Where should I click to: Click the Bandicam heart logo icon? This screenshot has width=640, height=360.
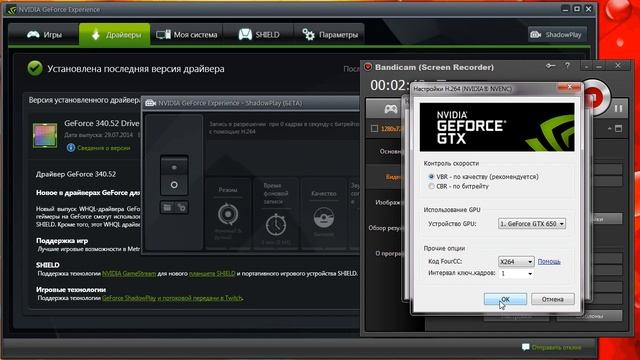368,67
